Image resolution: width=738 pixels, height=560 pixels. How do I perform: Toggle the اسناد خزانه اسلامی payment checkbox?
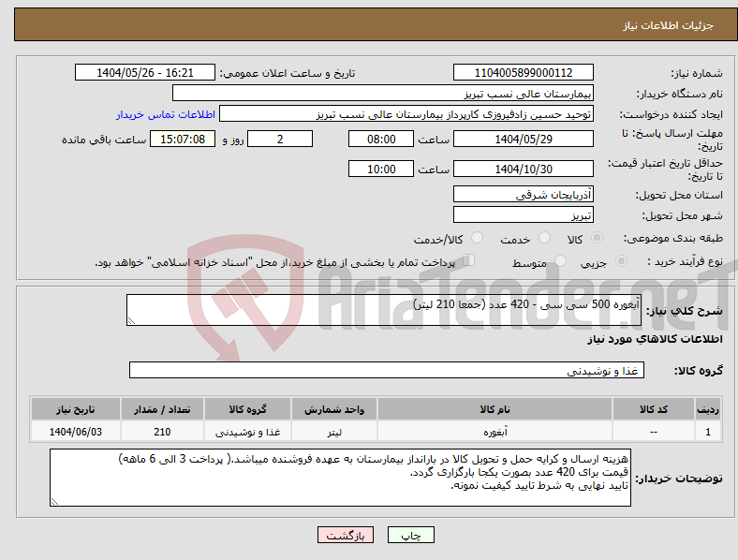(x=469, y=259)
